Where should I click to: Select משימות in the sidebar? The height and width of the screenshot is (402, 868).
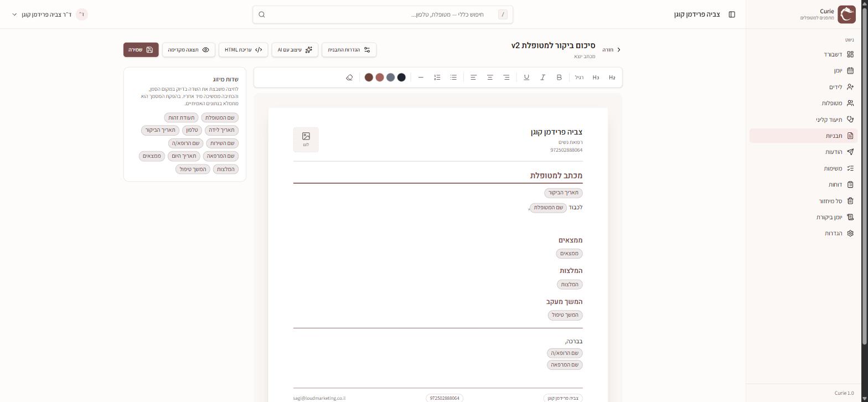tap(803, 168)
